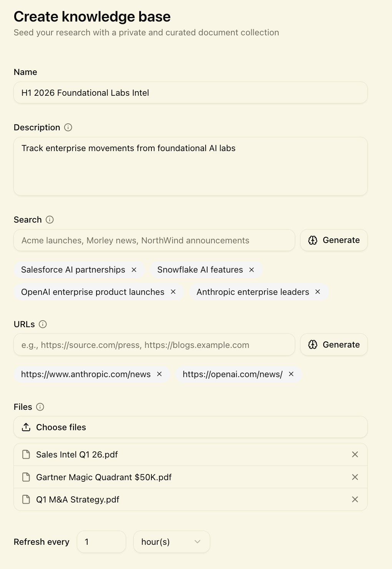392x569 pixels.
Task: Remove the anthropic.com/news URL chip
Action: click(x=159, y=374)
